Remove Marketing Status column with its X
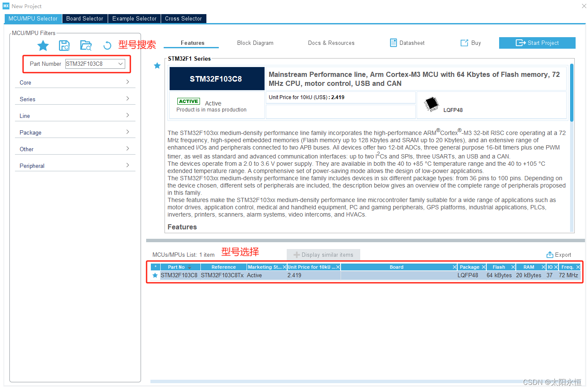588x390 pixels. tap(285, 267)
